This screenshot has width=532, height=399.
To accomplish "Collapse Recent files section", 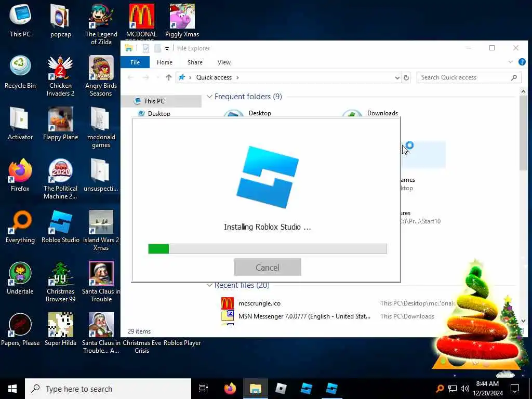I will [210, 285].
